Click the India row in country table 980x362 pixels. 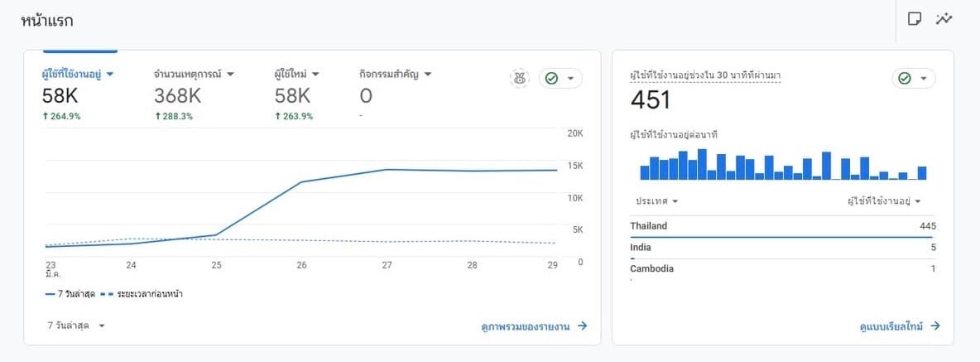[x=782, y=248]
